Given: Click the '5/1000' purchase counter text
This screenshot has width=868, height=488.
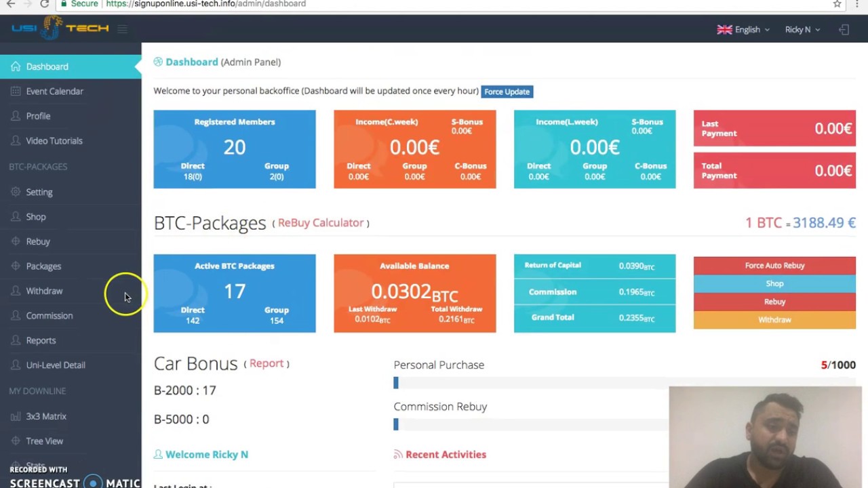Looking at the screenshot, I should 838,365.
